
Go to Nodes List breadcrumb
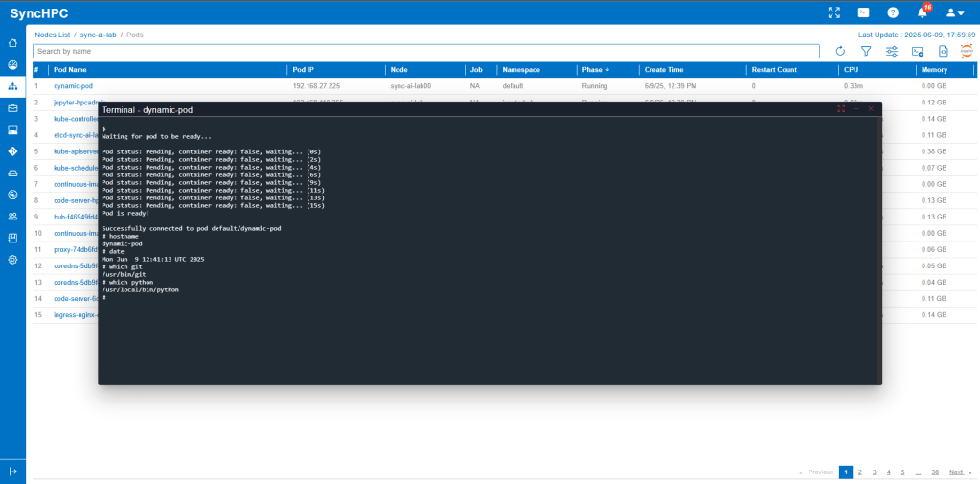52,35
